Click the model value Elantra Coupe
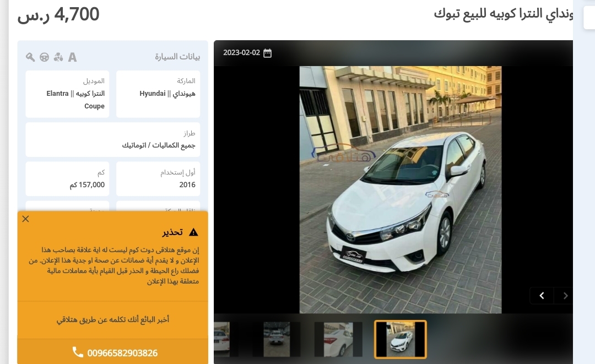 coord(75,100)
